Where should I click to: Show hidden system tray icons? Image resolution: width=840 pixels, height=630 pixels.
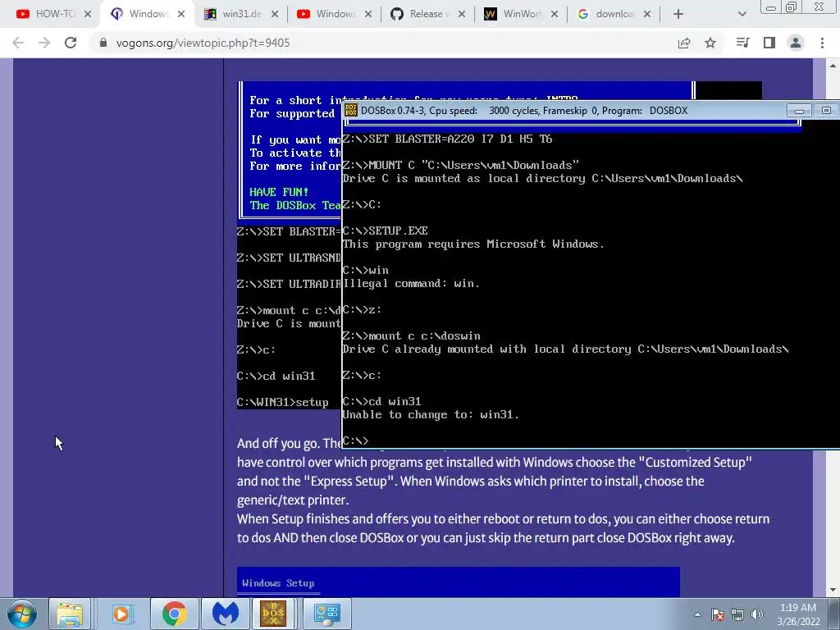pyautogui.click(x=697, y=614)
